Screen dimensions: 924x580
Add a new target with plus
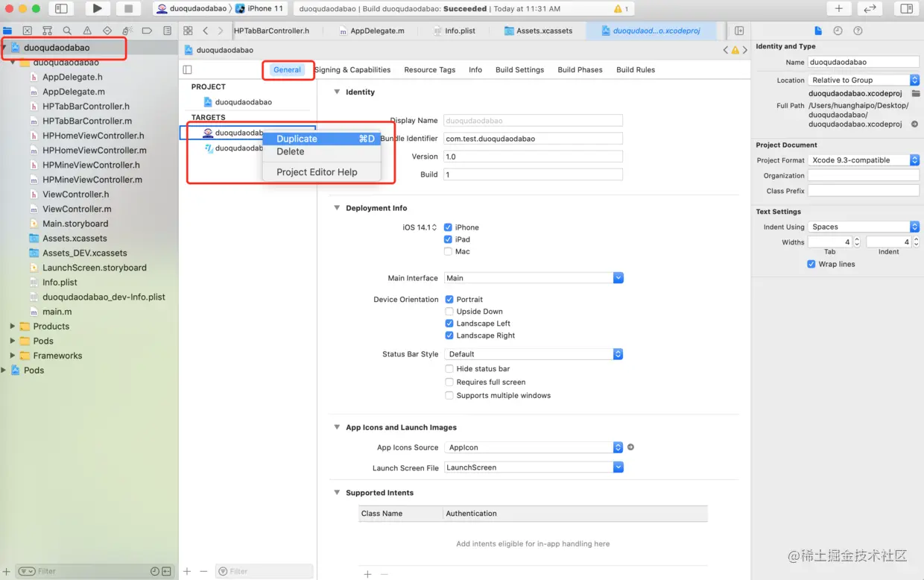point(187,571)
